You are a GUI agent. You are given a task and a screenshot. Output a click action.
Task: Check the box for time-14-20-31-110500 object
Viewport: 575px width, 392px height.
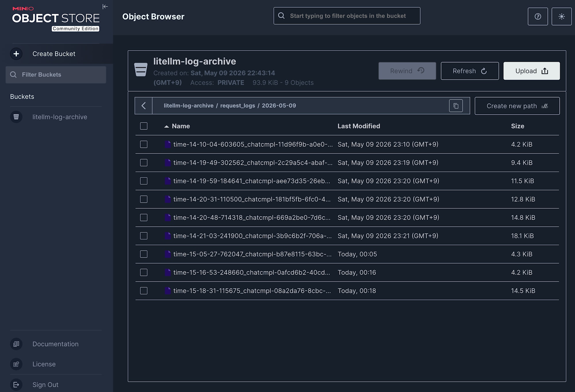(x=144, y=199)
